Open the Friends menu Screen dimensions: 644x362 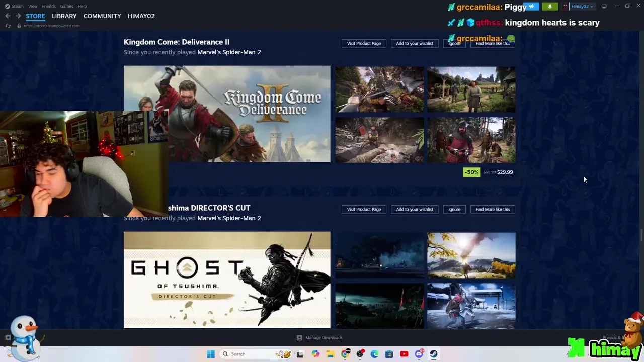(49, 6)
